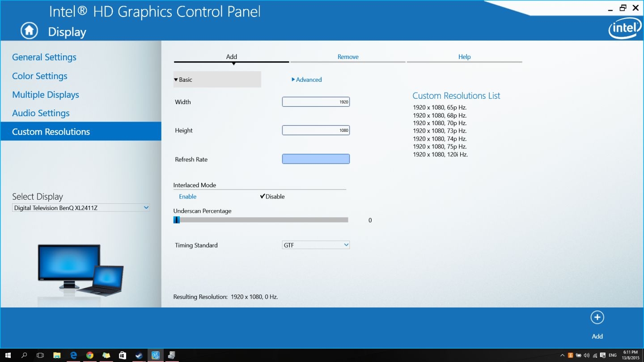Screen dimensions: 644x362
Task: Open Microsoft Edge from the taskbar
Action: tap(73, 355)
